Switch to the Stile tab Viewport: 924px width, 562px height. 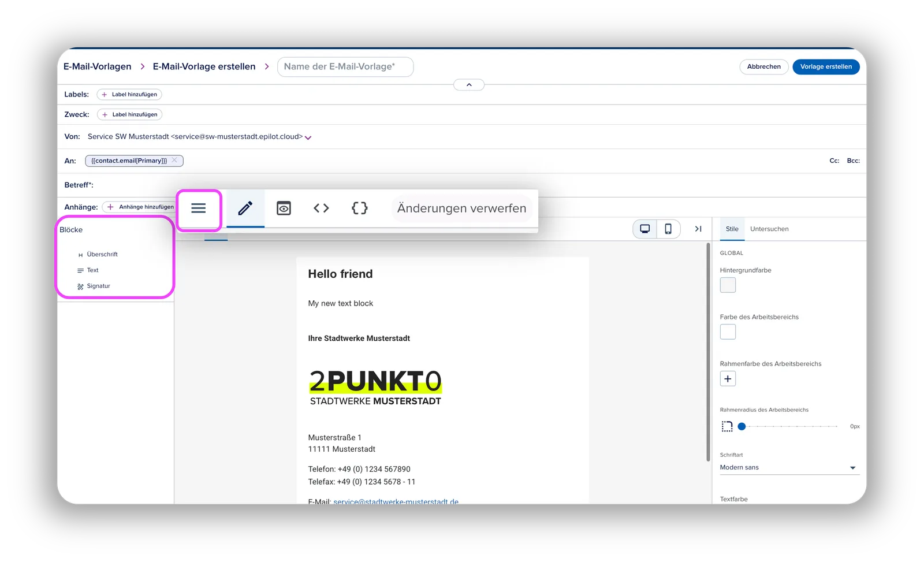click(x=732, y=229)
